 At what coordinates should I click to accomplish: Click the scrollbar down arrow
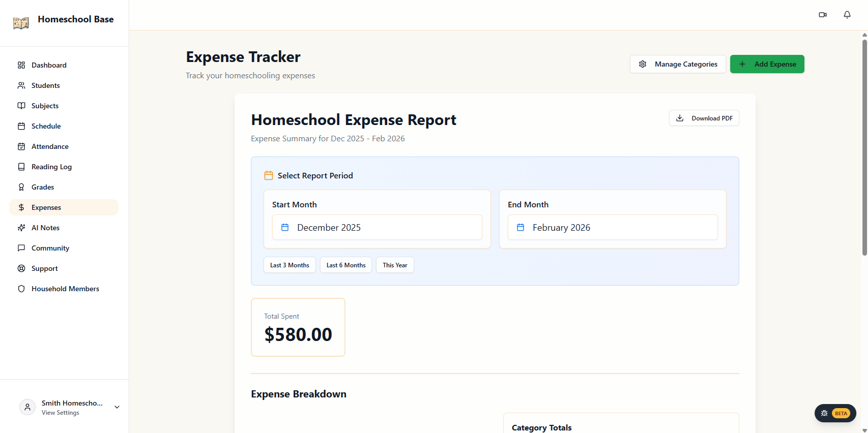tap(864, 430)
